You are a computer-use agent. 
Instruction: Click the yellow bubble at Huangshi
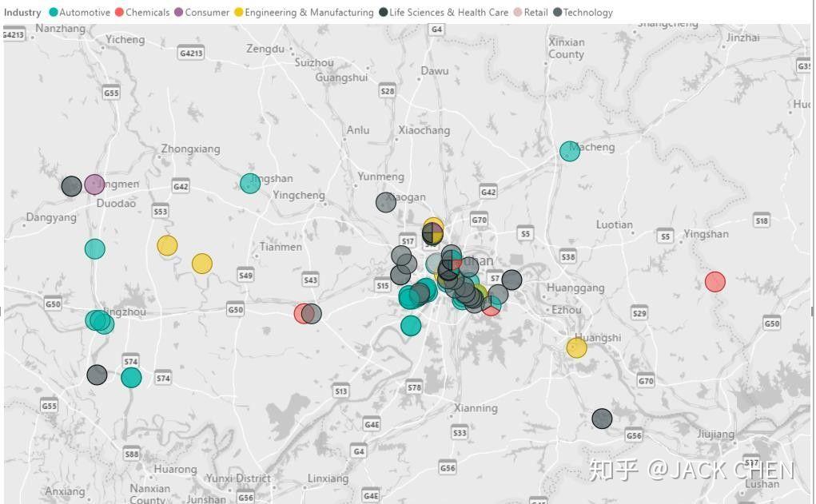[576, 348]
